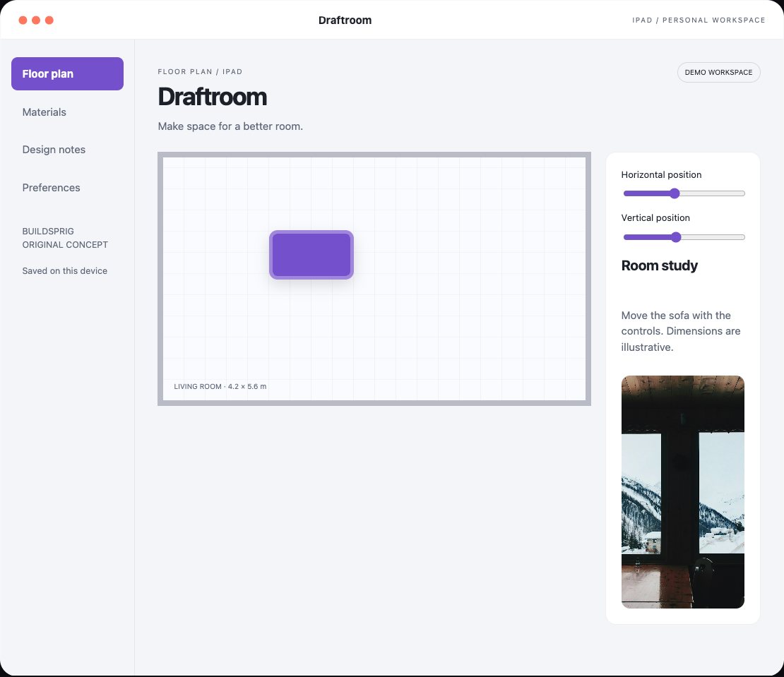Open the snowy window room photo
The width and height of the screenshot is (784, 677).
[x=682, y=491]
